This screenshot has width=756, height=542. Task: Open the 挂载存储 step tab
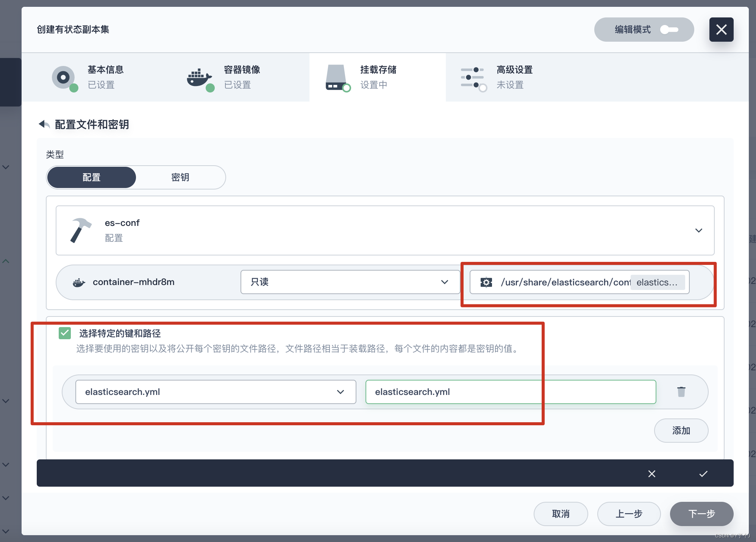pyautogui.click(x=378, y=77)
